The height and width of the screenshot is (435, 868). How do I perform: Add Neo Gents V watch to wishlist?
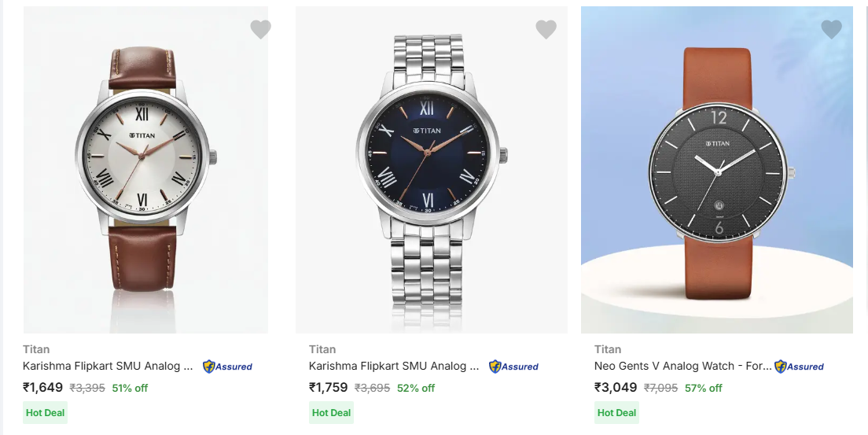(831, 30)
